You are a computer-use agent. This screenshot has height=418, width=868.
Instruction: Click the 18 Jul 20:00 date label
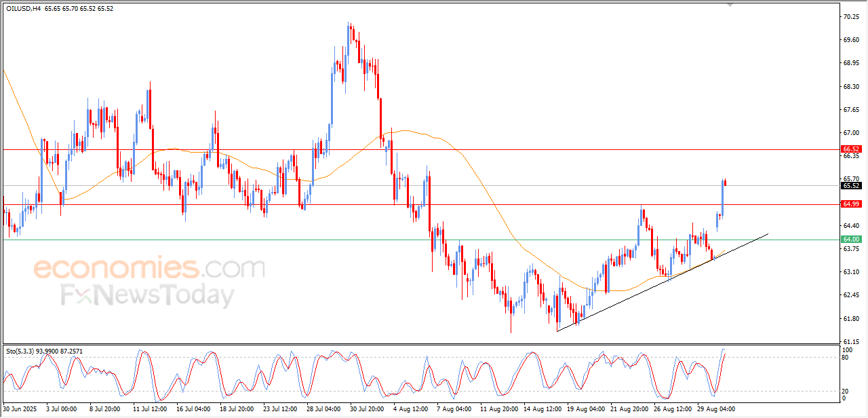coord(237,410)
